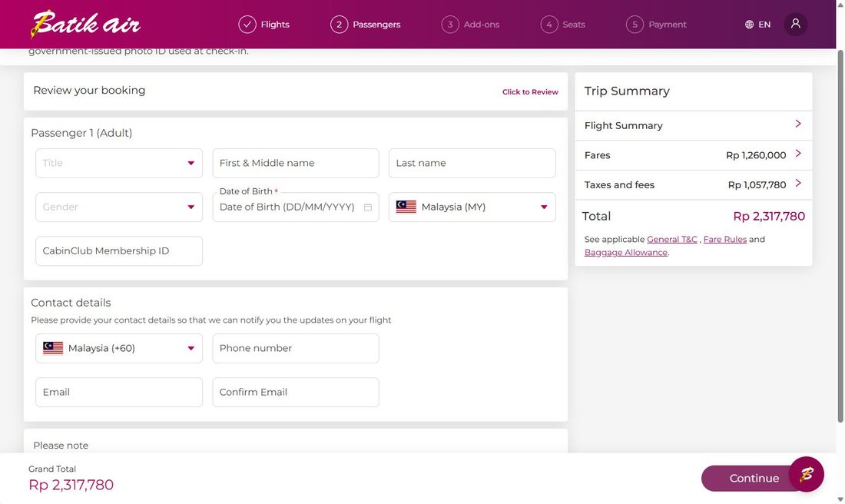Open the user account profile icon
Image resolution: width=845 pixels, height=504 pixels.
(x=795, y=25)
